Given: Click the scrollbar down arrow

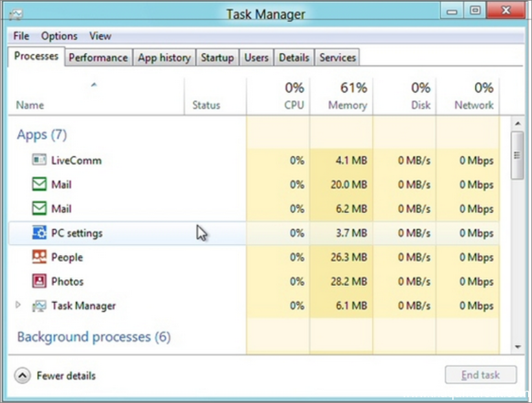Looking at the screenshot, I should pos(517,347).
